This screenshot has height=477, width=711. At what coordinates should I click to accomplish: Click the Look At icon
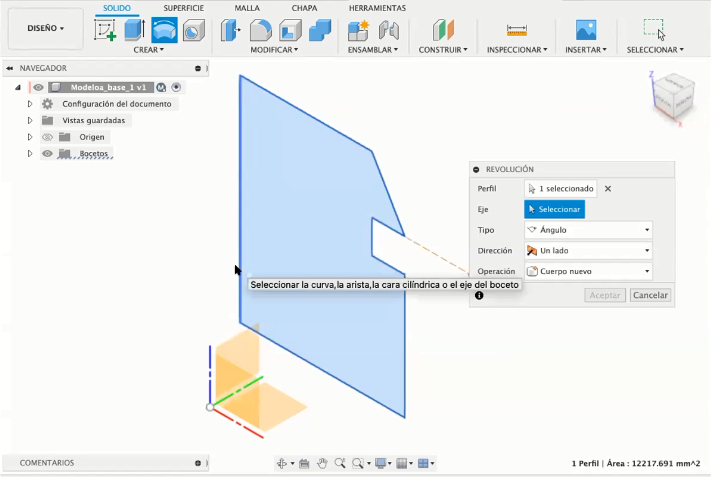point(304,463)
